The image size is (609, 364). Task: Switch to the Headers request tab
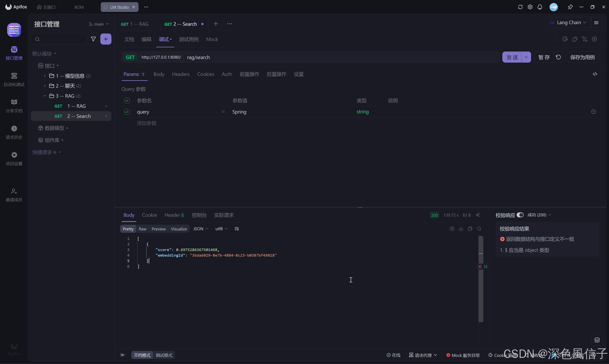click(181, 74)
